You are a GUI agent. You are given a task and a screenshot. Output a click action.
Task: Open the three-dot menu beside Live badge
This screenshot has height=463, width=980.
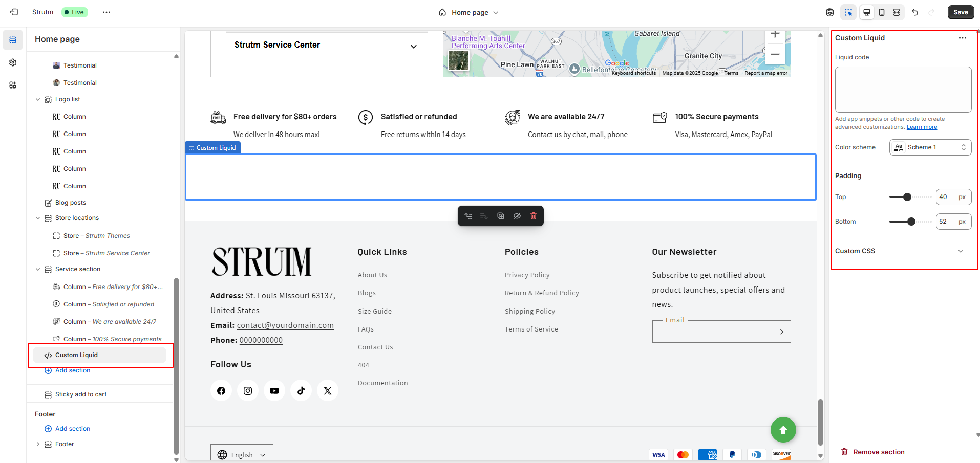[106, 12]
